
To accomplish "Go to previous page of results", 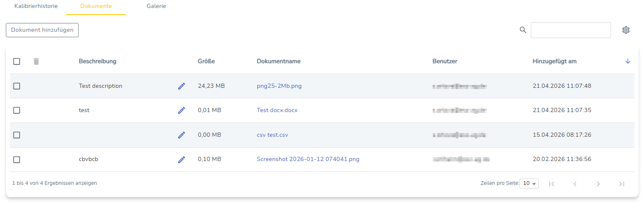I will point(575,184).
